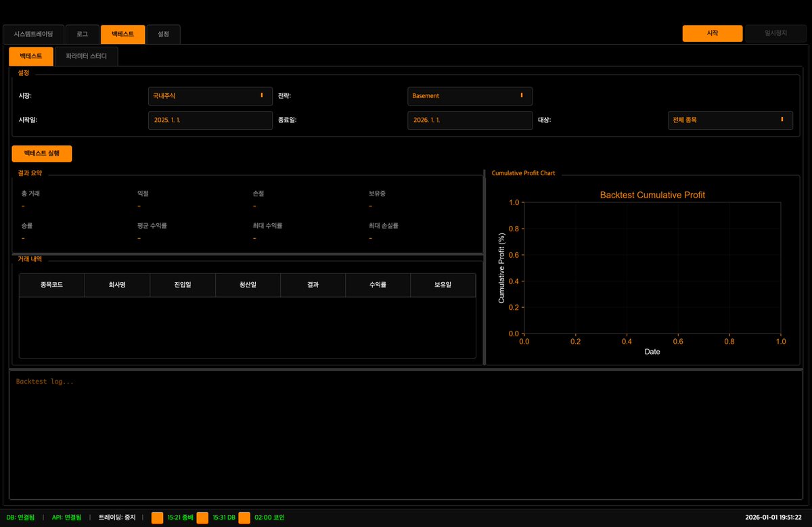This screenshot has width=812, height=527.
Task: Click the 최대 수익률 summary label
Action: tap(268, 226)
